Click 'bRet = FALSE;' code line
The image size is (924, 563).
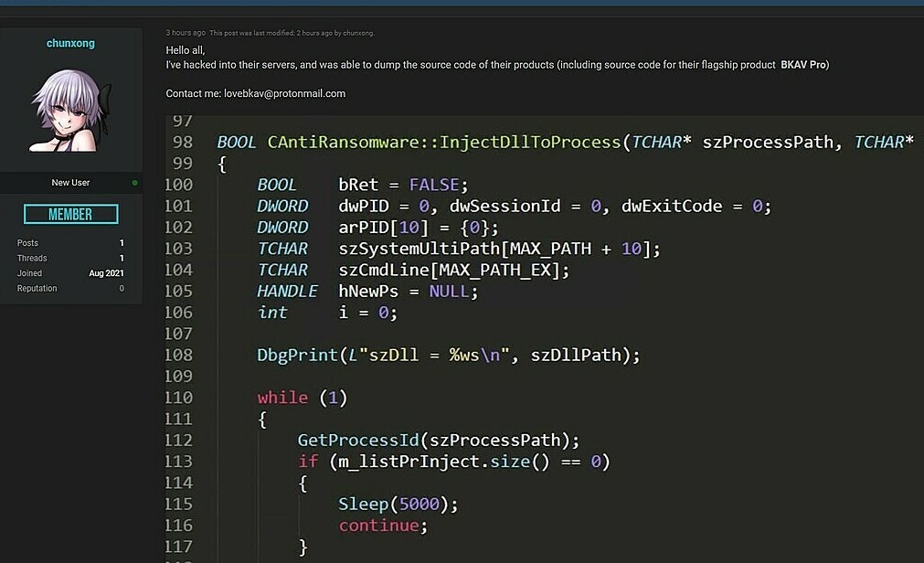pyautogui.click(x=403, y=185)
